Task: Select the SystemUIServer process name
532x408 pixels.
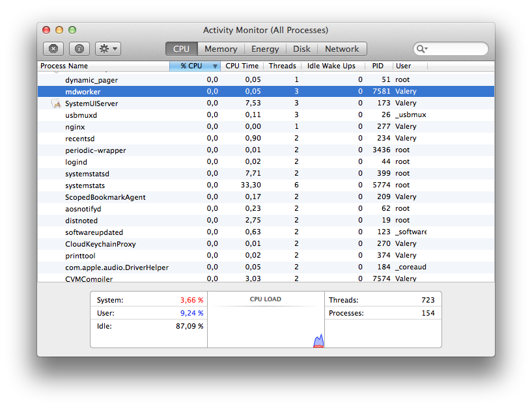Action: pyautogui.click(x=92, y=103)
